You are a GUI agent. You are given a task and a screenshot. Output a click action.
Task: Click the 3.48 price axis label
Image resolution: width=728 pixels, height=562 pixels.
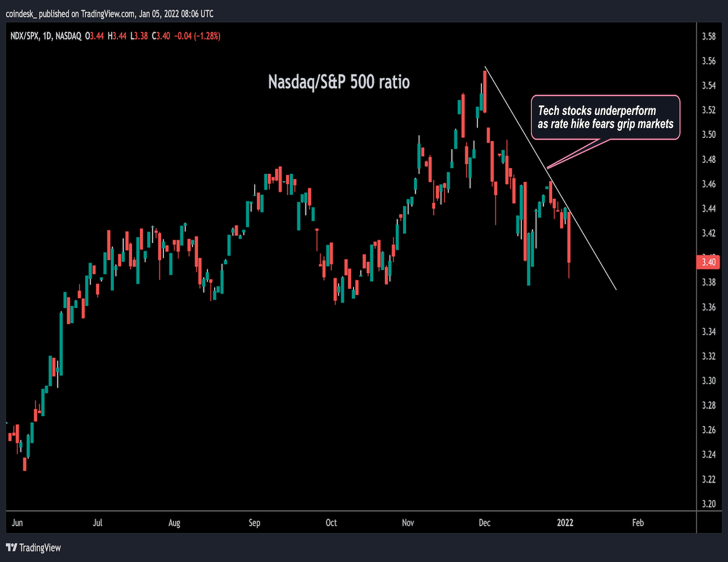coord(709,159)
